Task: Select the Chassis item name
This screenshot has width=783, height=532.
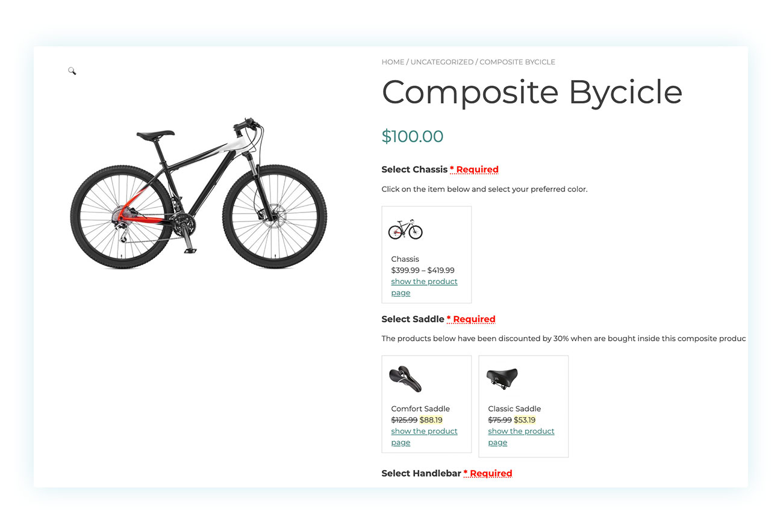Action: click(405, 259)
